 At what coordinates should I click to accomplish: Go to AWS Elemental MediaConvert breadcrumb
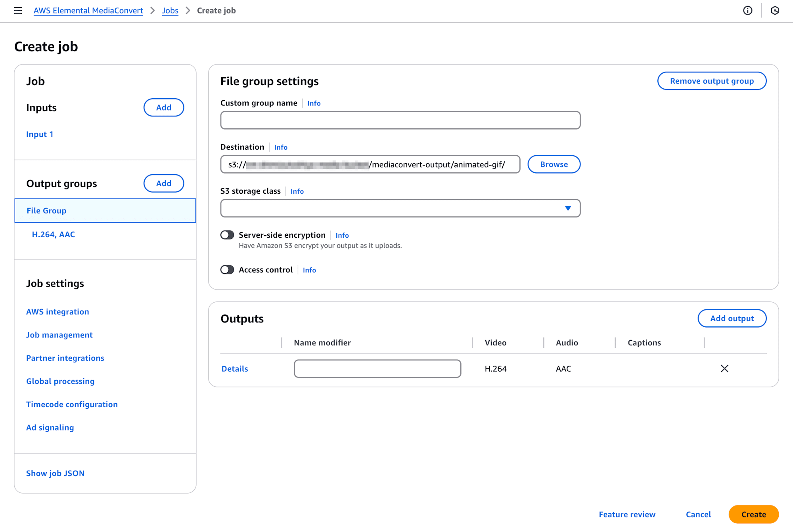[88, 11]
